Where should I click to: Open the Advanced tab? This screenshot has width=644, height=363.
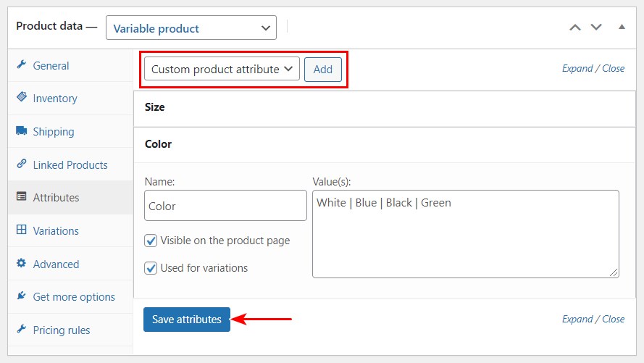70,264
